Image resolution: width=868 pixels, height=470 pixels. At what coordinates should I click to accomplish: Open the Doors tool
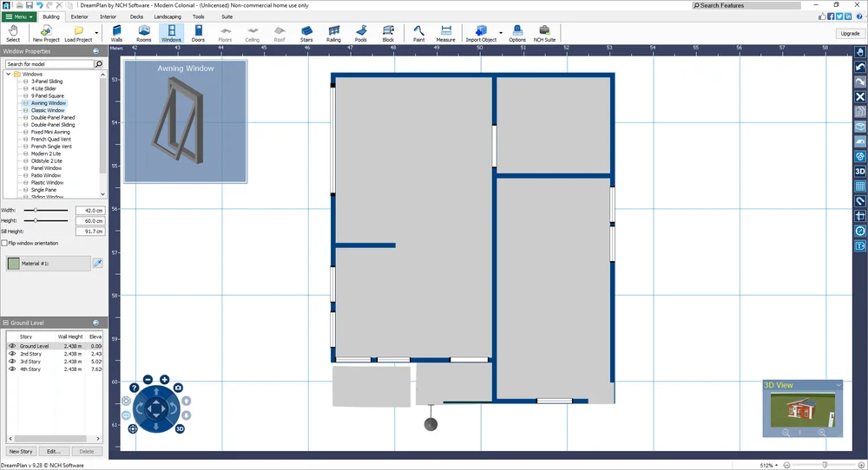click(198, 33)
